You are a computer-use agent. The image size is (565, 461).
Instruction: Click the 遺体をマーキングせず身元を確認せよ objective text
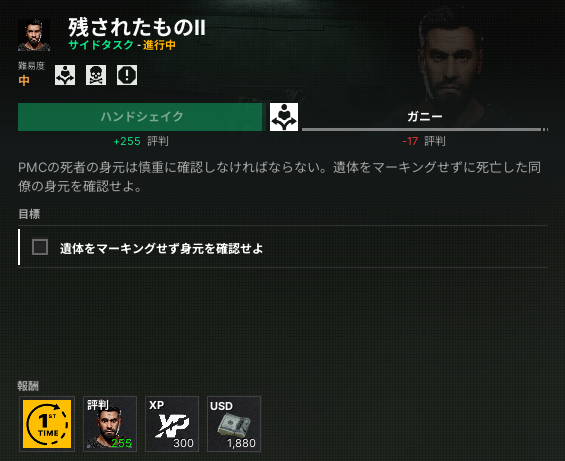(161, 248)
